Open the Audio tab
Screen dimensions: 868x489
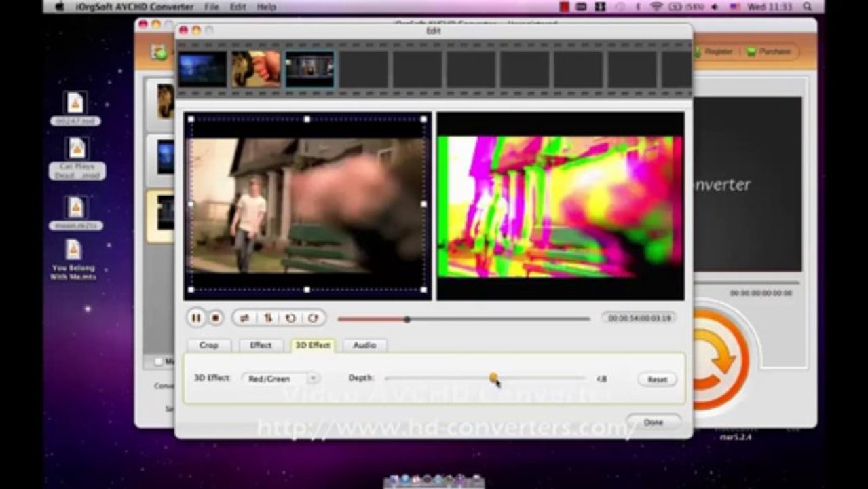click(x=364, y=345)
